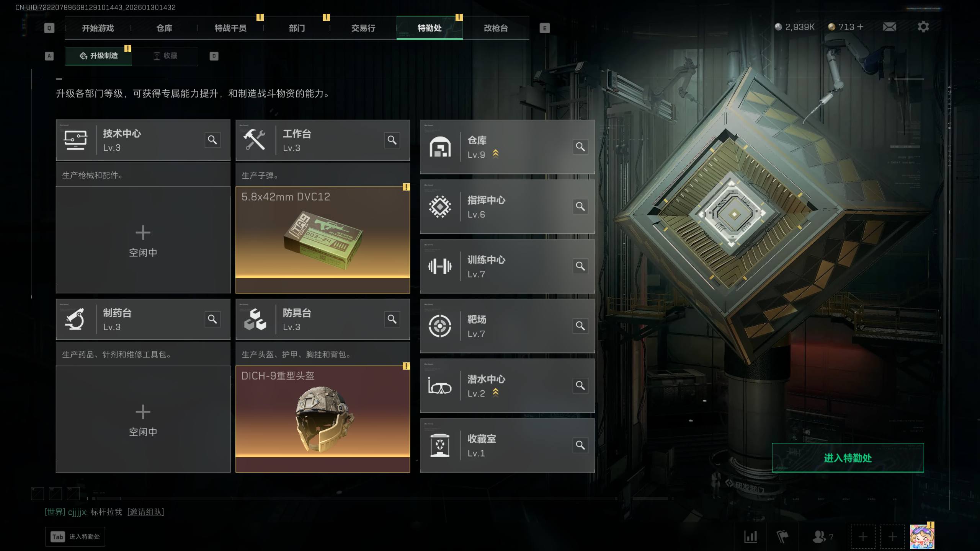Switch to the 交易行 tab
This screenshot has height=551, width=980.
pos(363,28)
